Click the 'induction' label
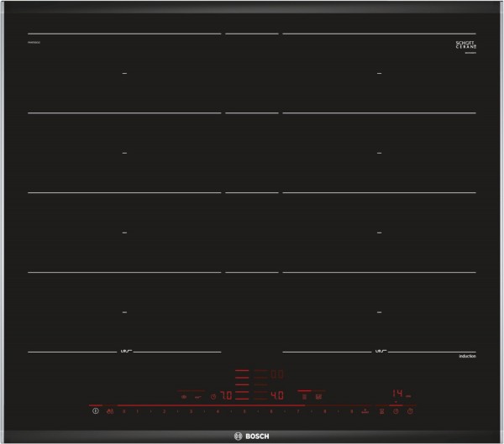Viewport: 504px width, 444px height. tap(467, 356)
